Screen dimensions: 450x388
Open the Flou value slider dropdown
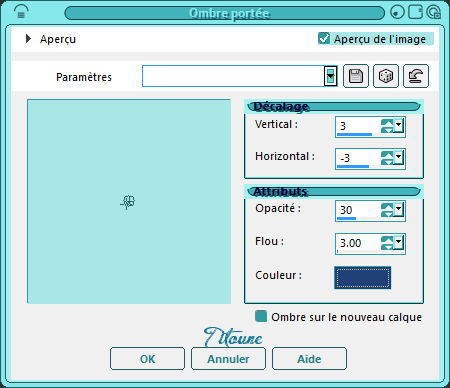pyautogui.click(x=398, y=242)
